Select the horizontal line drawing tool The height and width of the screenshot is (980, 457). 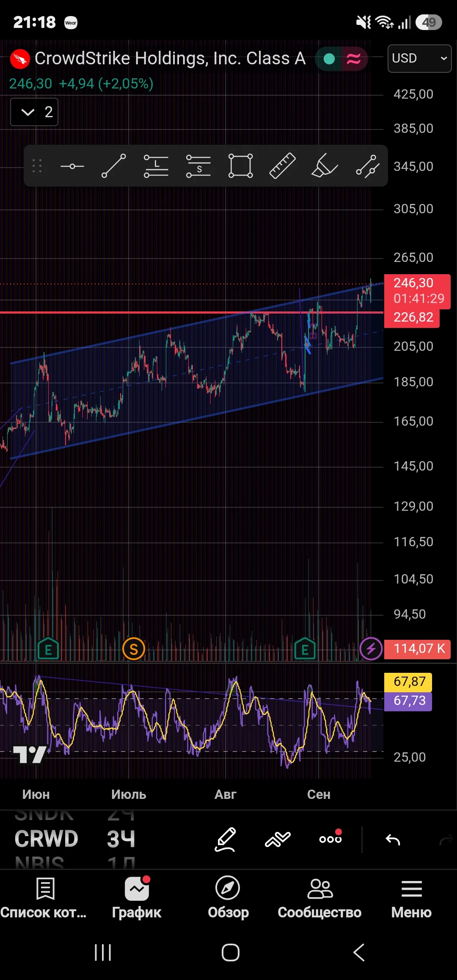pos(72,166)
